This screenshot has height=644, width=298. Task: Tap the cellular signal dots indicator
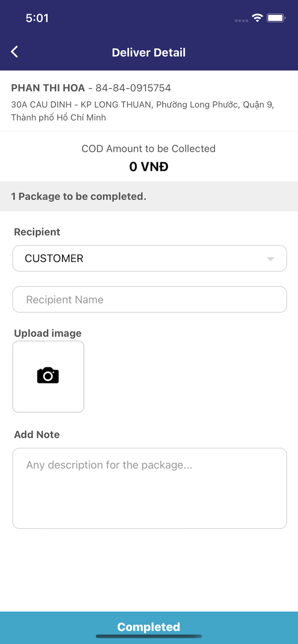(241, 20)
